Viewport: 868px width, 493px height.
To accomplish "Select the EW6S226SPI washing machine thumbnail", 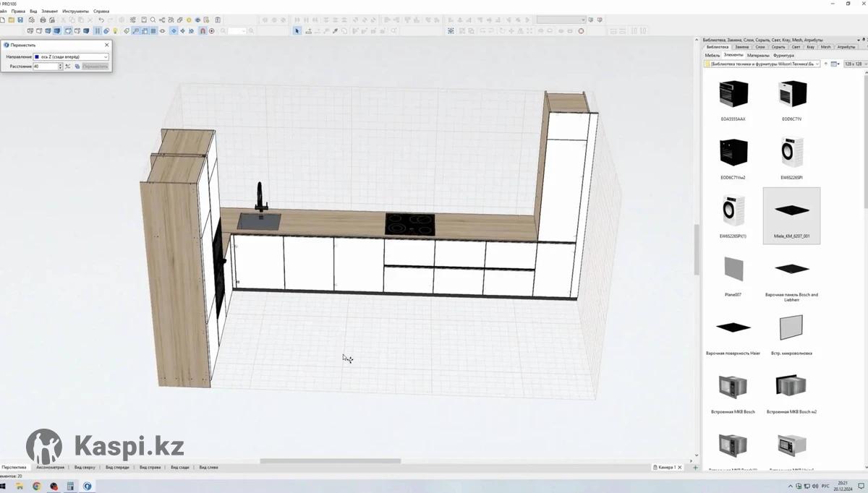I will pyautogui.click(x=791, y=153).
